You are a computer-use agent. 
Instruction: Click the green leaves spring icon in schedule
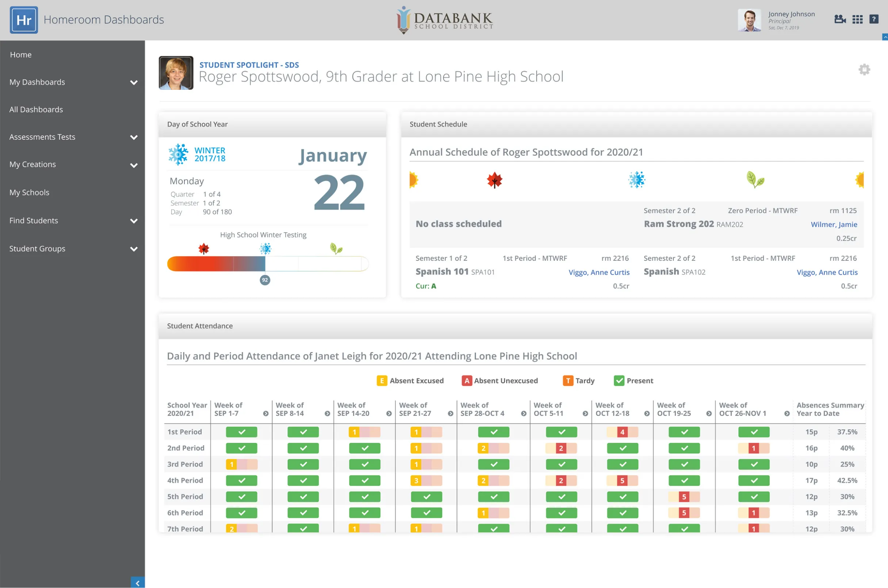755,180
